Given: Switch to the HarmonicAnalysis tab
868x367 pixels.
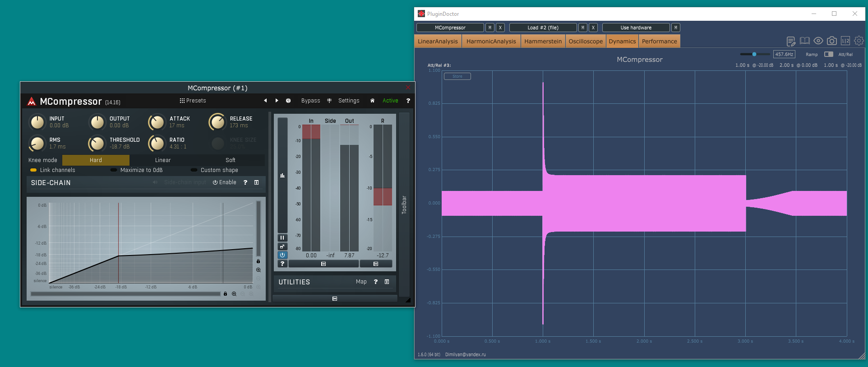Looking at the screenshot, I should pos(491,41).
